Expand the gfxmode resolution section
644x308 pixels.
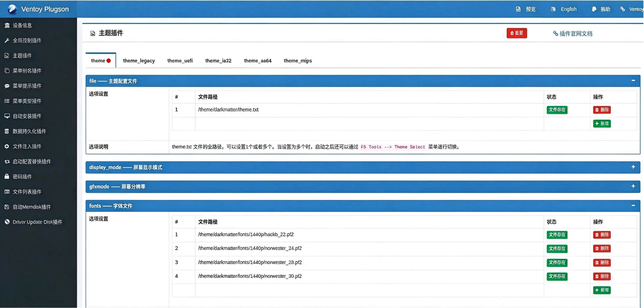(x=633, y=186)
